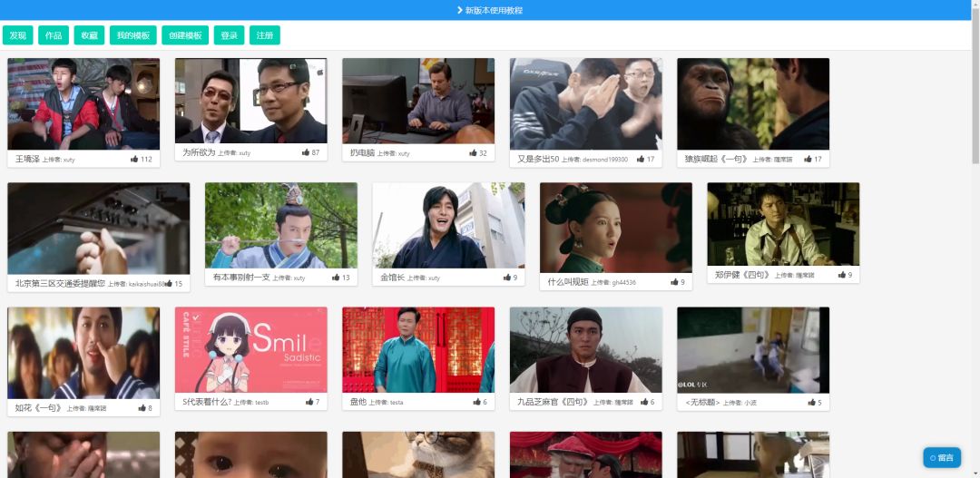This screenshot has height=478, width=980.
Task: Open the <无标题> thumbnail image
Action: (754, 350)
